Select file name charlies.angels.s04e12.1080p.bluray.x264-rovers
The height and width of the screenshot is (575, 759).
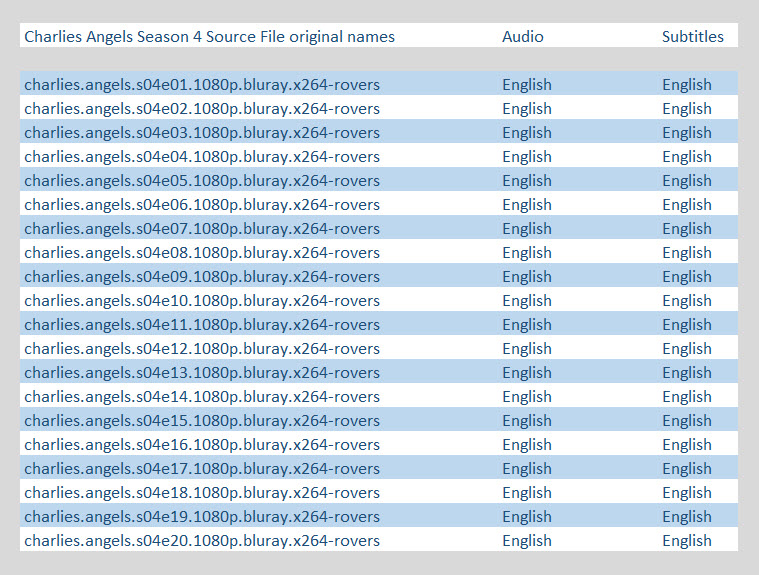pyautogui.click(x=202, y=348)
